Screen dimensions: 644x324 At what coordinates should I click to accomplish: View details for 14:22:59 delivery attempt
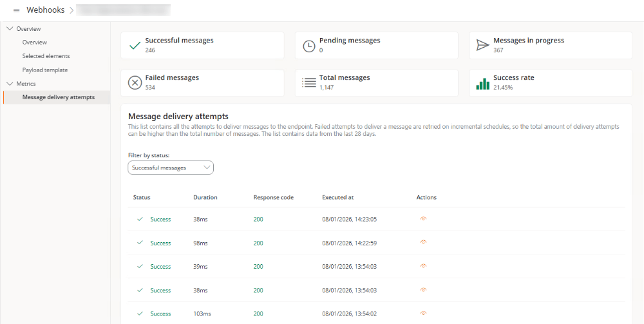pos(424,242)
